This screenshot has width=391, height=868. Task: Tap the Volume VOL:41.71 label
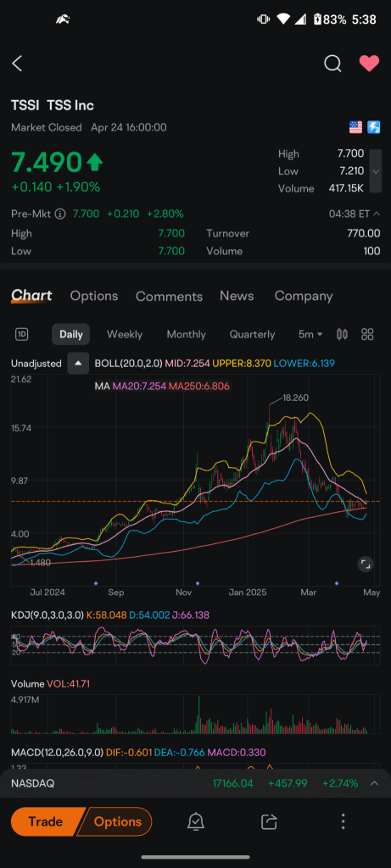click(50, 684)
